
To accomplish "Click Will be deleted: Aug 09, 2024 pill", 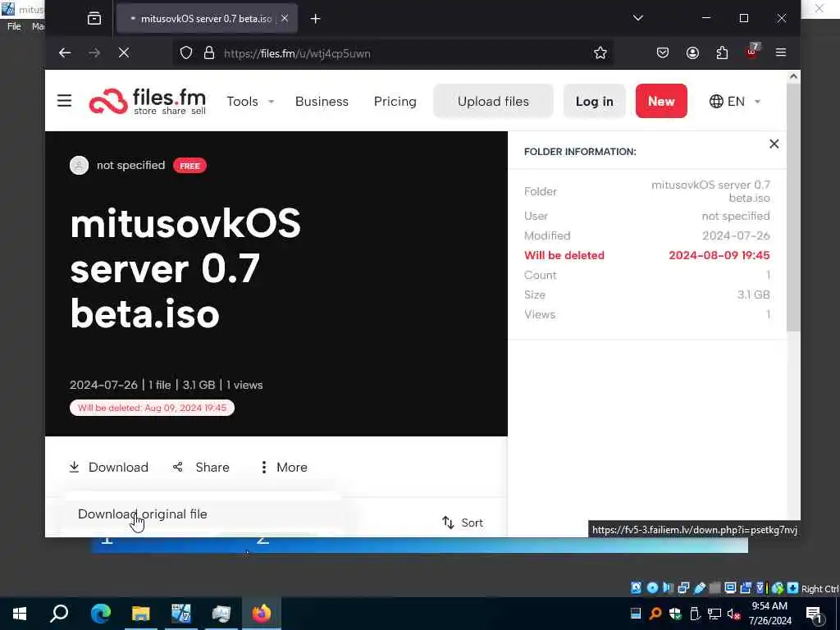I will tap(152, 408).
